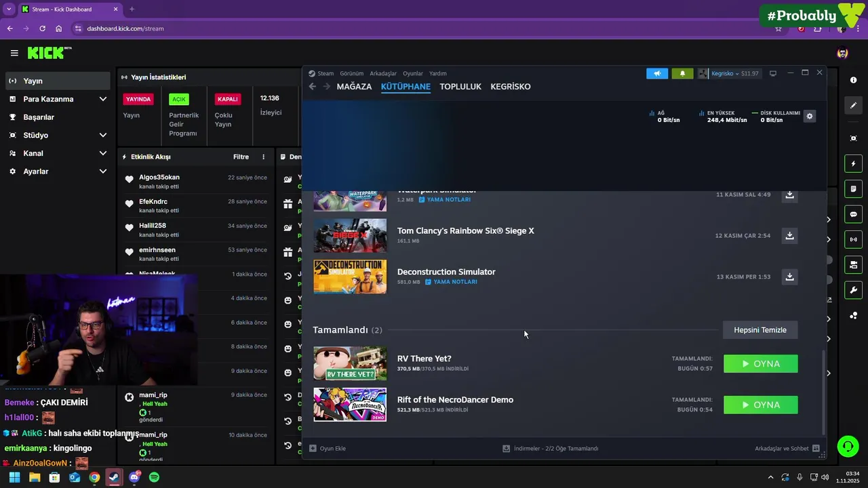Screen dimensions: 868x488
Task: Download Waterpark Simulator update
Action: pyautogui.click(x=789, y=195)
